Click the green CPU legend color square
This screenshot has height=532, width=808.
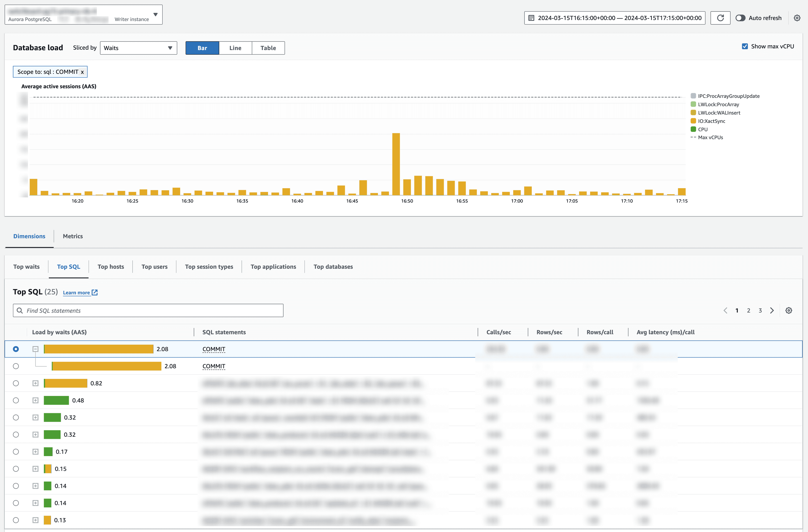coord(693,129)
